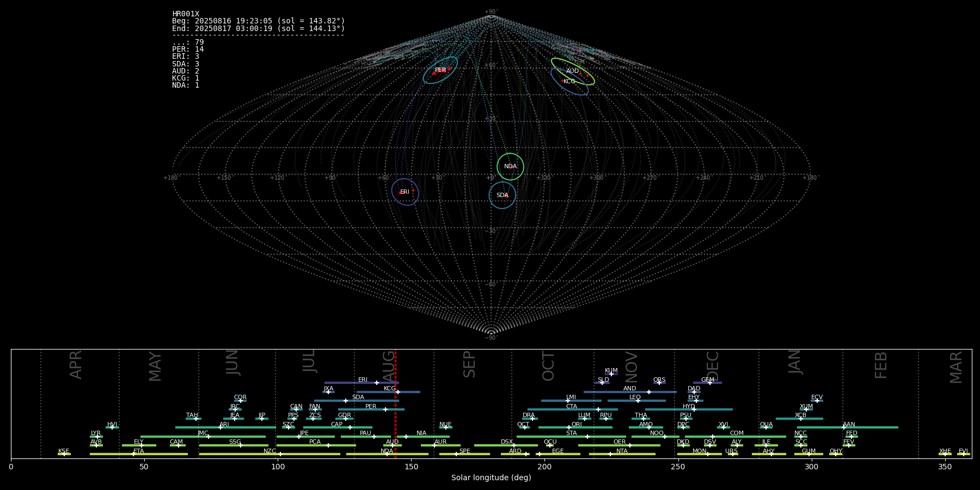Select the 'End: 20250817 03:00:19' line

259,28
